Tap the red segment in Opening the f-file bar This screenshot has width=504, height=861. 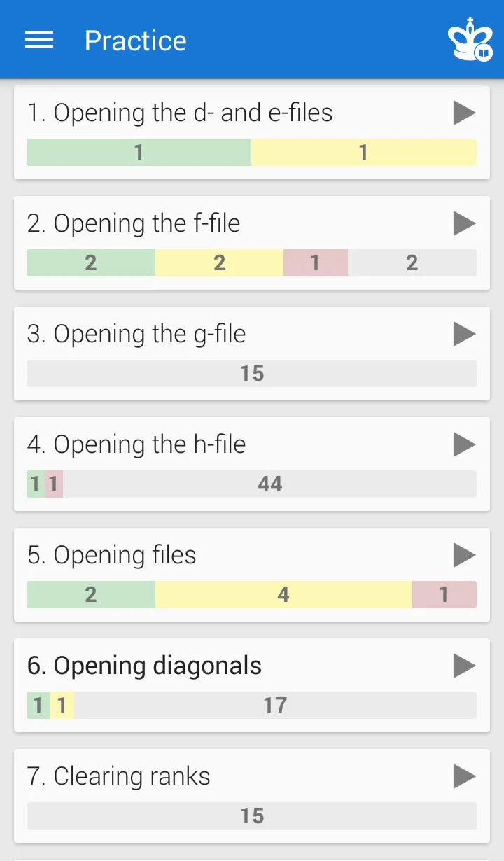[x=316, y=263]
